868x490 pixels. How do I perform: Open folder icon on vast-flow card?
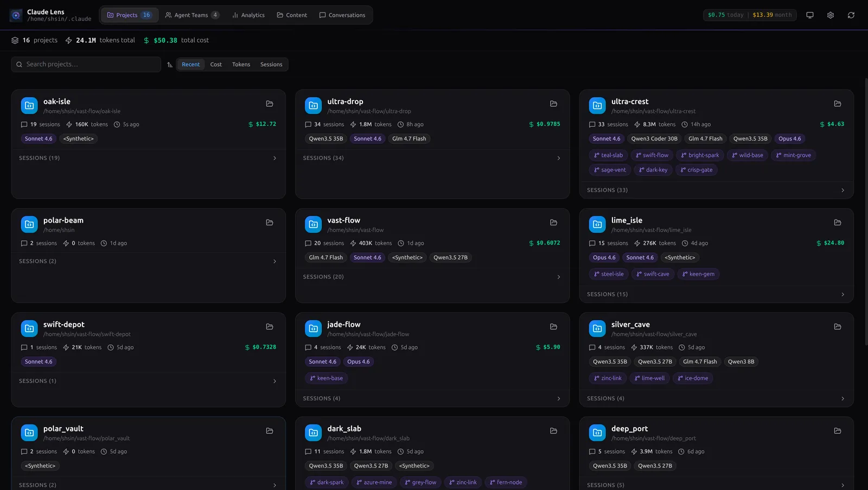[x=553, y=223]
